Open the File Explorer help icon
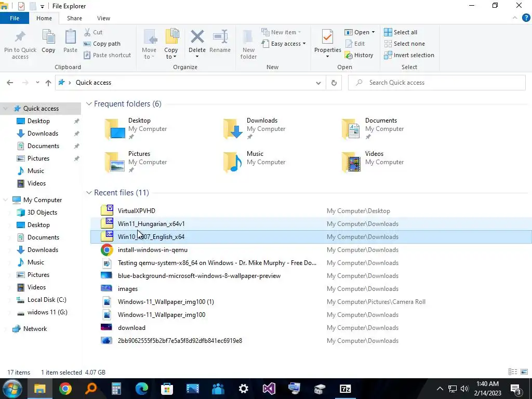The height and width of the screenshot is (399, 532). pos(526,18)
